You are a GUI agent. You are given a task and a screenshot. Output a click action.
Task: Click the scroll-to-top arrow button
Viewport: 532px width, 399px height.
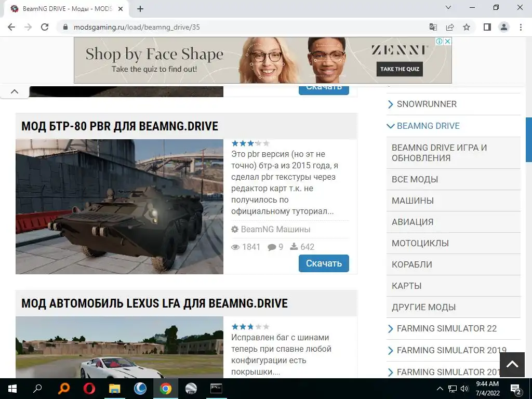pos(512,365)
